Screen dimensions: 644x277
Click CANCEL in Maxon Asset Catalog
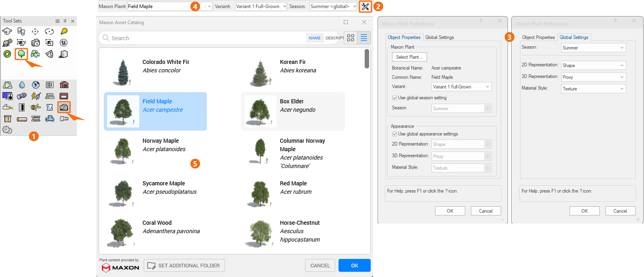(320, 265)
